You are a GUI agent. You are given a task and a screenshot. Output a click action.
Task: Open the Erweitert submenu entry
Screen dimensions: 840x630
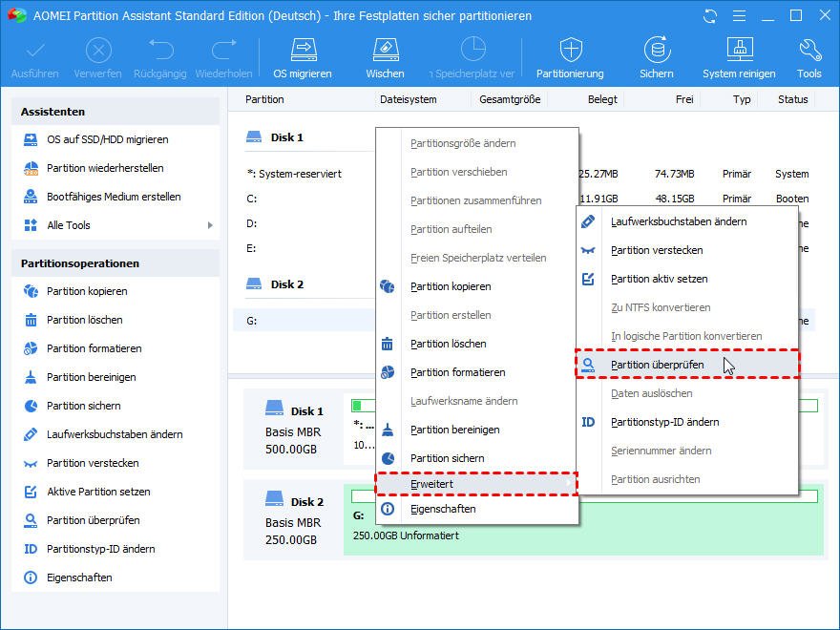coord(476,484)
